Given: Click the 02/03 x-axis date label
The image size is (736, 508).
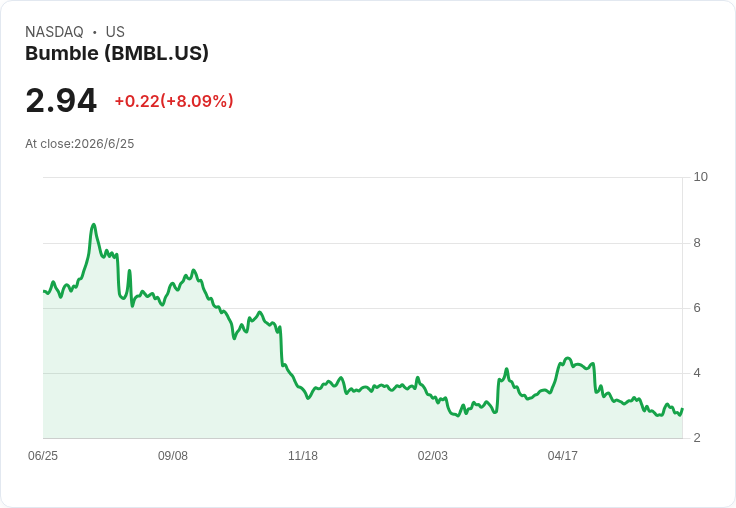Looking at the screenshot, I should 433,456.
